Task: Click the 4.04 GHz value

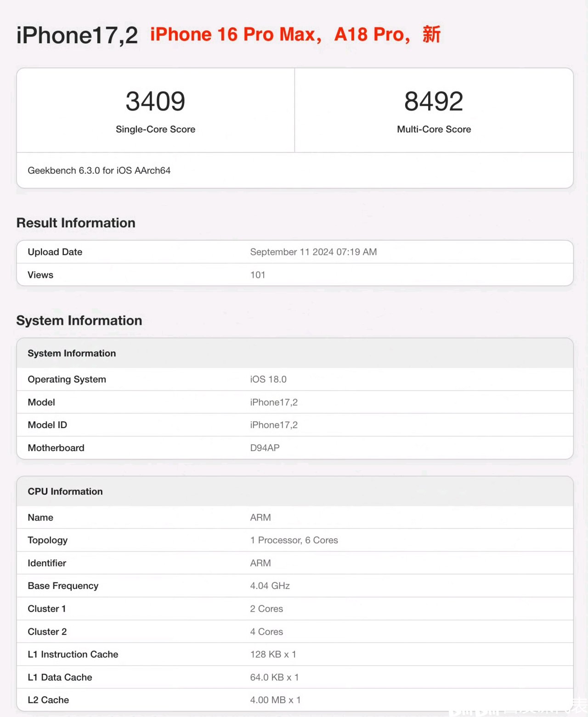Action: 270,586
